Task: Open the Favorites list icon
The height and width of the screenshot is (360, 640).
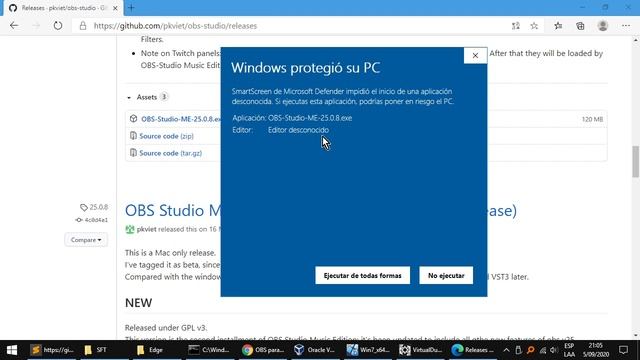Action: tap(558, 26)
